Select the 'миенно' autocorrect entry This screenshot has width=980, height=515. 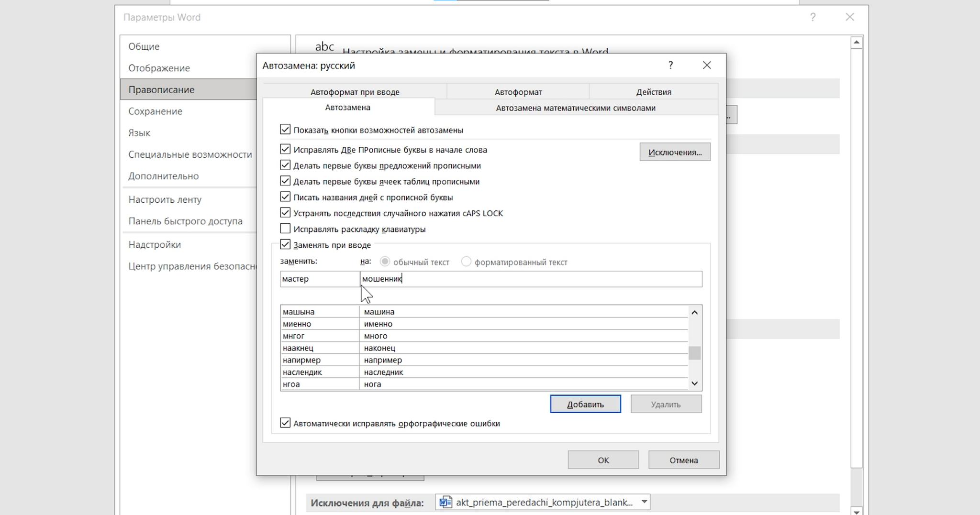[484, 324]
